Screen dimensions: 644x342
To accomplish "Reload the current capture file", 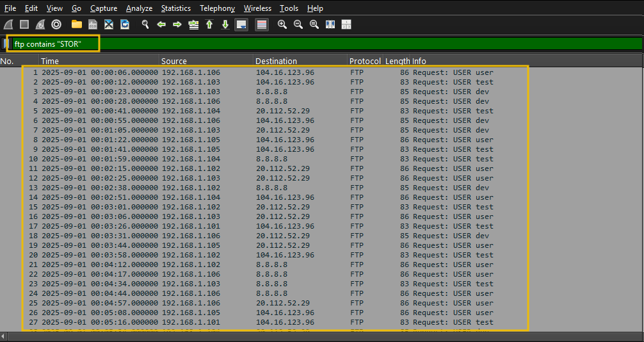I will [x=125, y=25].
